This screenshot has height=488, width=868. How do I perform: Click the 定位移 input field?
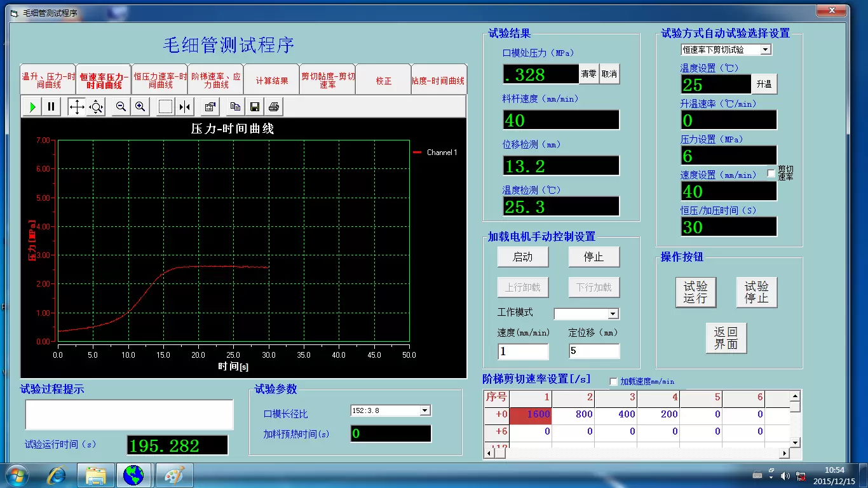point(593,351)
